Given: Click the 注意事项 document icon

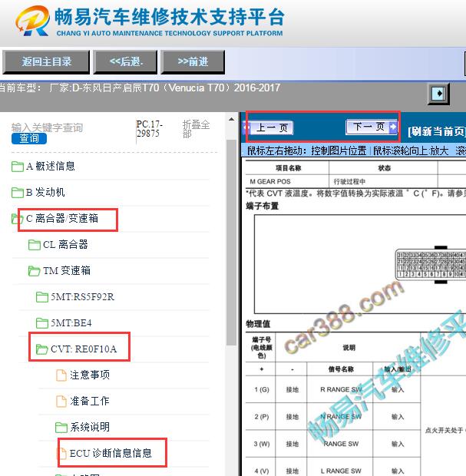Looking at the screenshot, I should (x=61, y=375).
